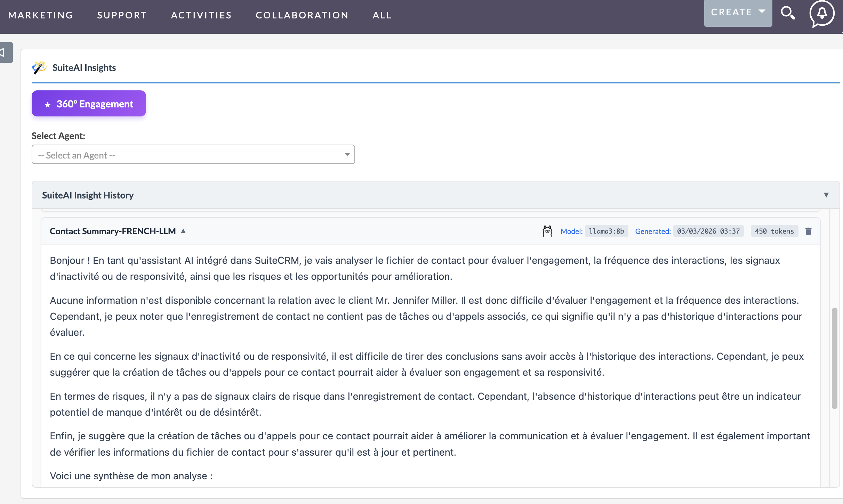Open the ALL modules menu
This screenshot has height=504, width=843.
[382, 15]
